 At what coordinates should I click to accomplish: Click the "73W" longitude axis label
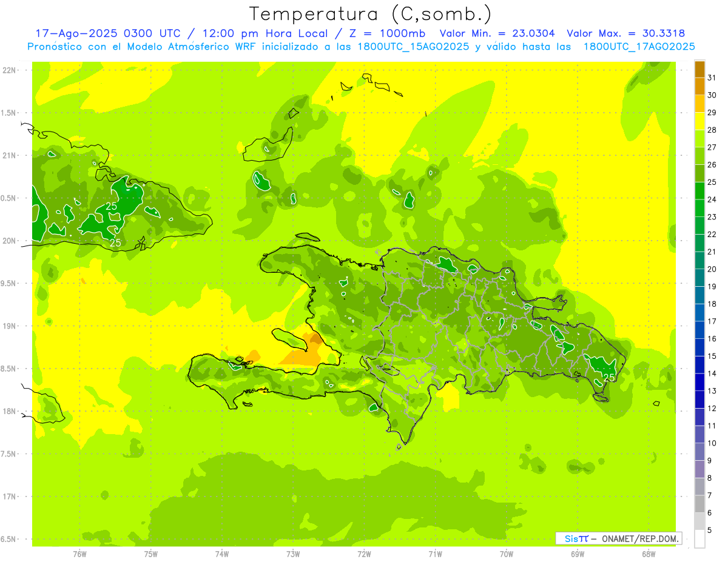pos(293,554)
